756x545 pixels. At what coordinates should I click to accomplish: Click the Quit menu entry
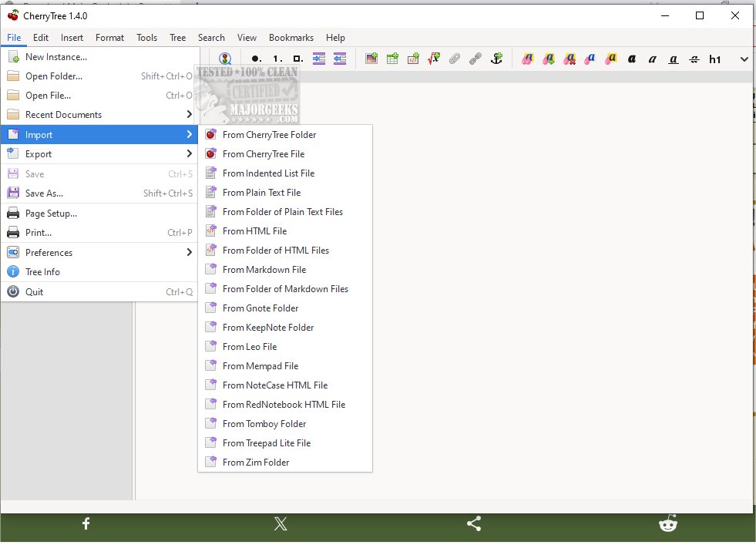(34, 292)
